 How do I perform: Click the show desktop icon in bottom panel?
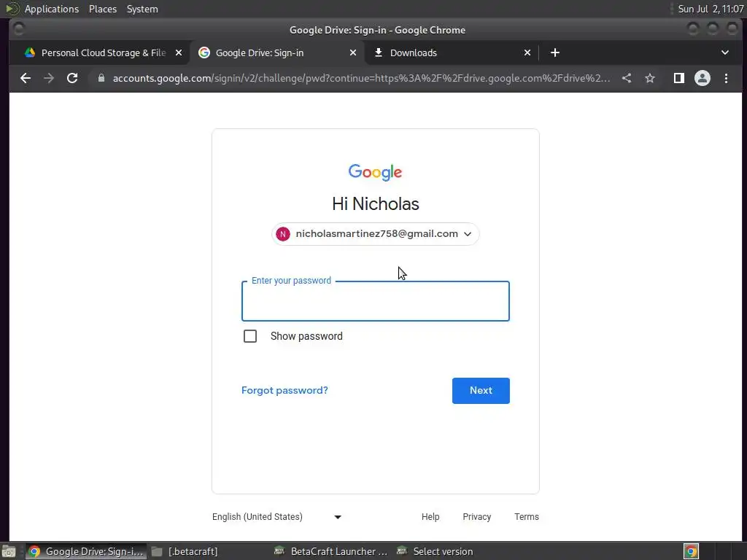9,551
